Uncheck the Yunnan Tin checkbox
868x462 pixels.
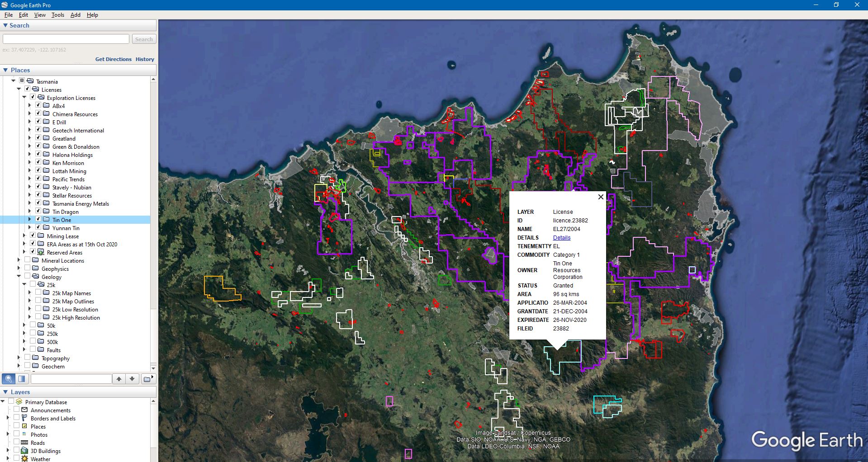coord(38,228)
